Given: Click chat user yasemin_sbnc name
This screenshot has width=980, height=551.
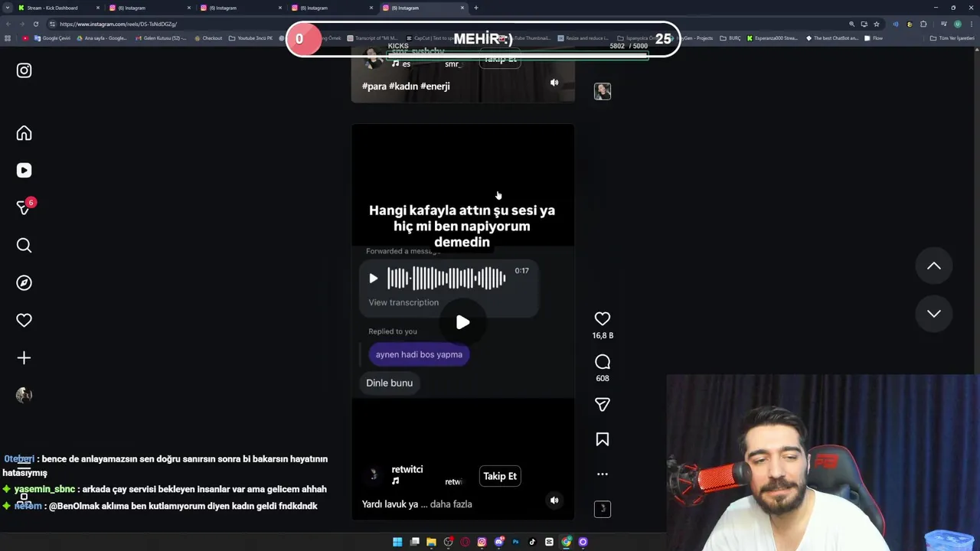Looking at the screenshot, I should click(44, 489).
